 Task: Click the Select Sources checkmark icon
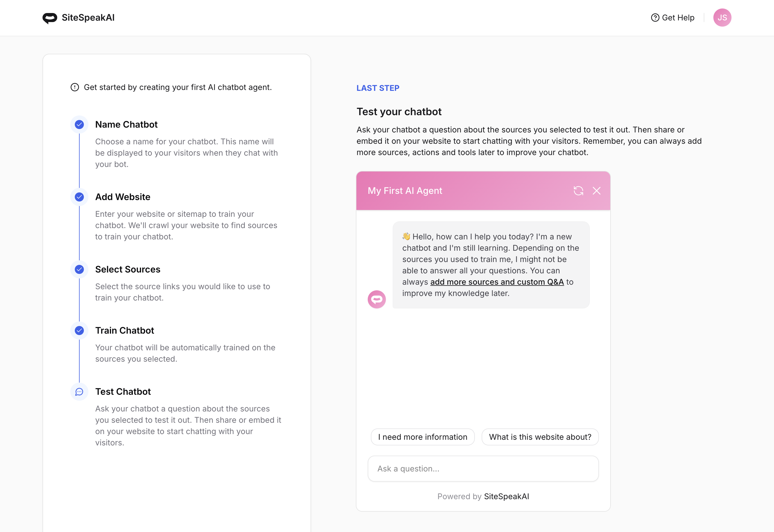(x=79, y=269)
